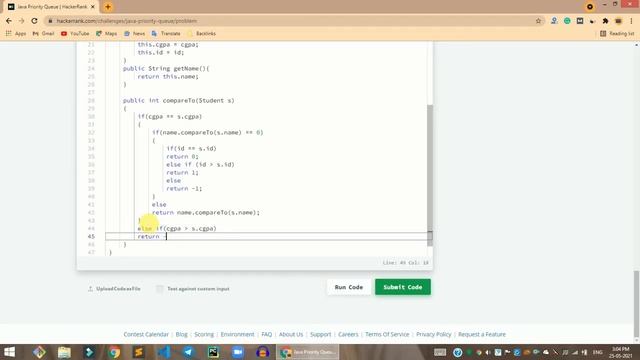The width and height of the screenshot is (640, 360).
Task: Open the Privacy Policy footer link
Action: 433,334
